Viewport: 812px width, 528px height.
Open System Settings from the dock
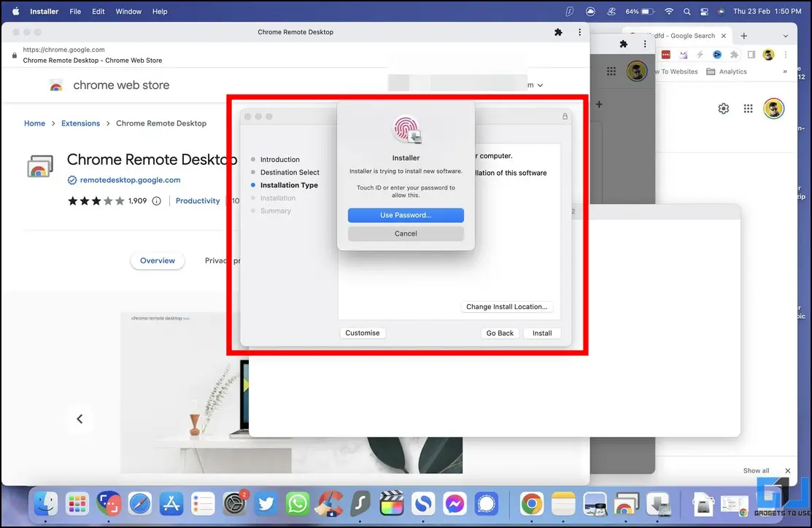click(x=235, y=504)
